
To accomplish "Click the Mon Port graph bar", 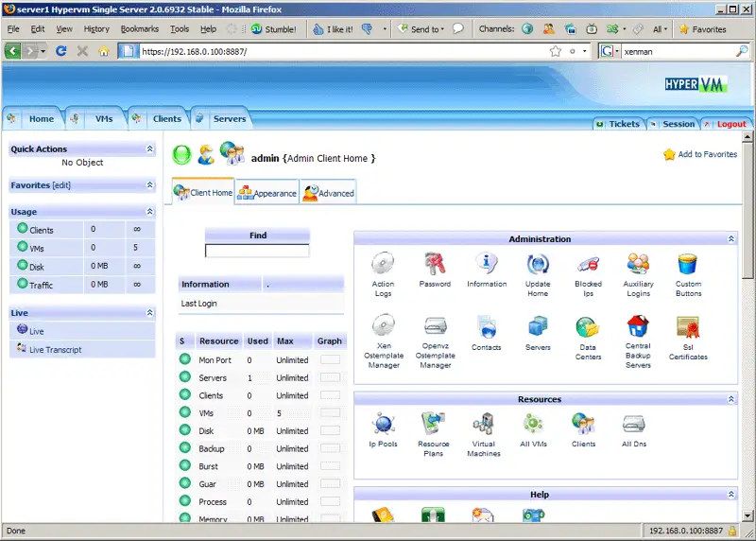I will click(330, 360).
